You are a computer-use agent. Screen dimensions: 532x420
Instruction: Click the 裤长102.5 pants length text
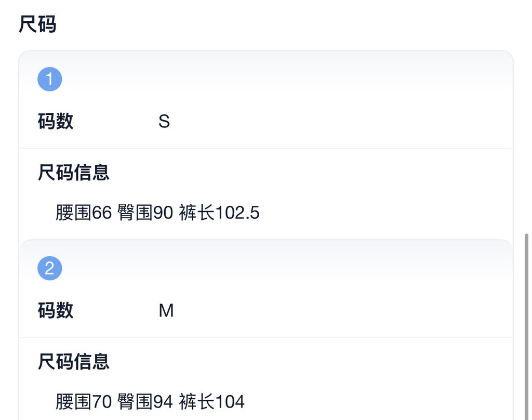click(219, 213)
